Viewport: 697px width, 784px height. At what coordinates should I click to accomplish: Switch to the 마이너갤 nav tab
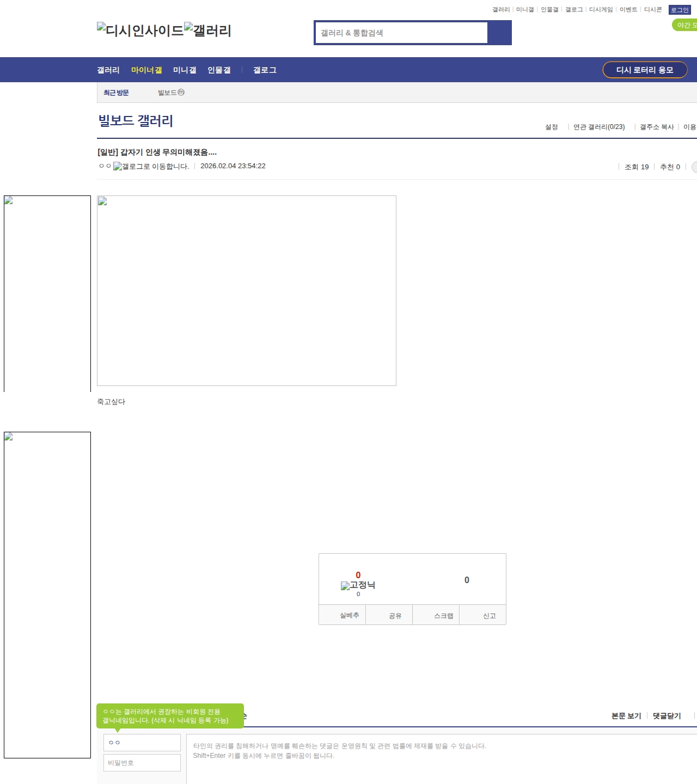tap(146, 70)
